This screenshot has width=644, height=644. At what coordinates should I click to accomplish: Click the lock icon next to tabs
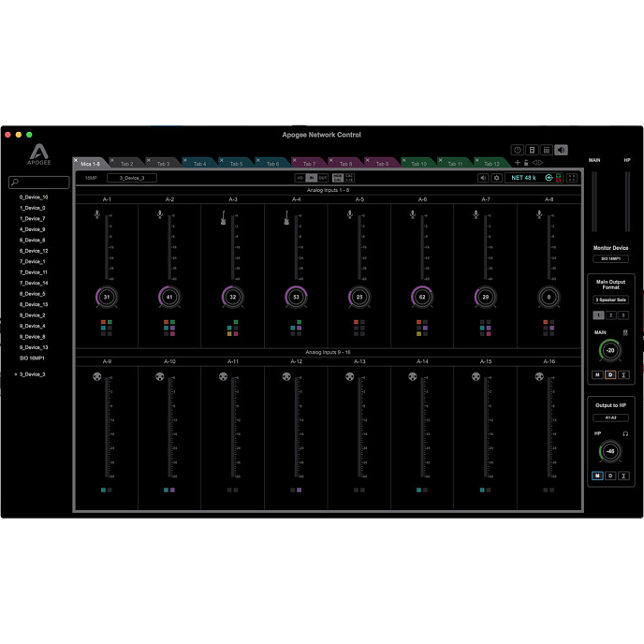(x=527, y=163)
